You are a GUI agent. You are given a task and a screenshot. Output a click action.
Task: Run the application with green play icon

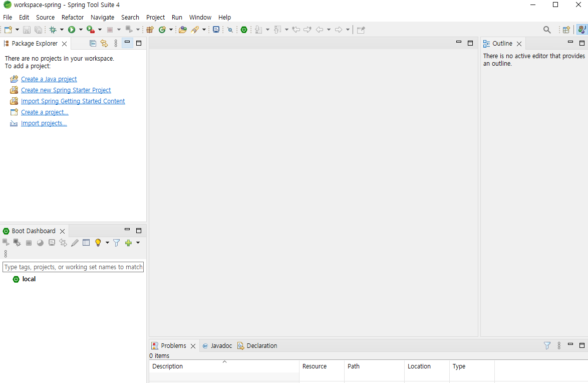click(71, 30)
